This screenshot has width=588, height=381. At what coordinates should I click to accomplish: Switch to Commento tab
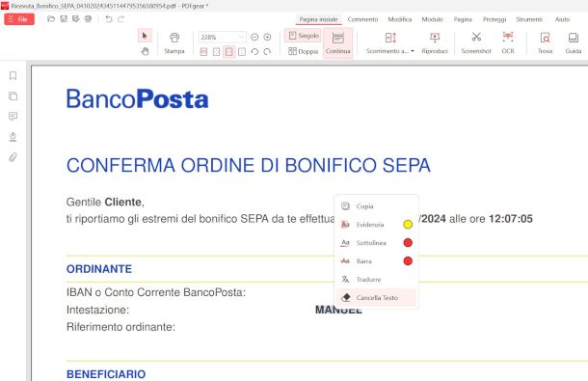point(362,19)
